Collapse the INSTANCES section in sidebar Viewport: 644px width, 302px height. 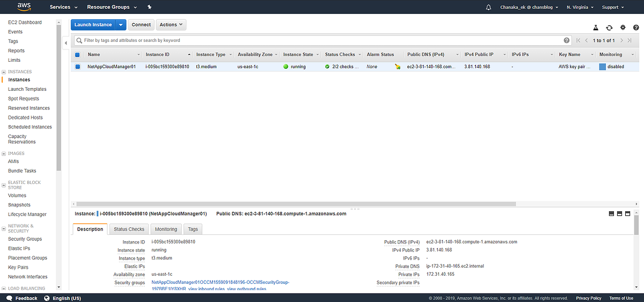click(x=4, y=71)
